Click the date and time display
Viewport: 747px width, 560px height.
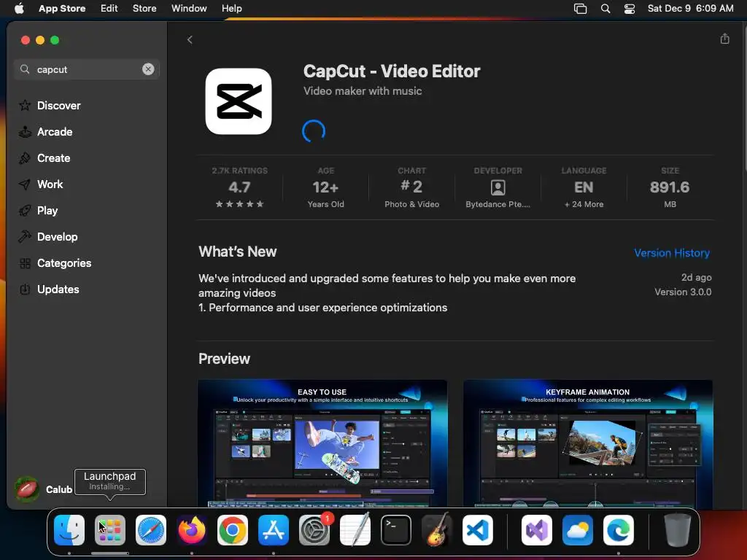point(690,8)
